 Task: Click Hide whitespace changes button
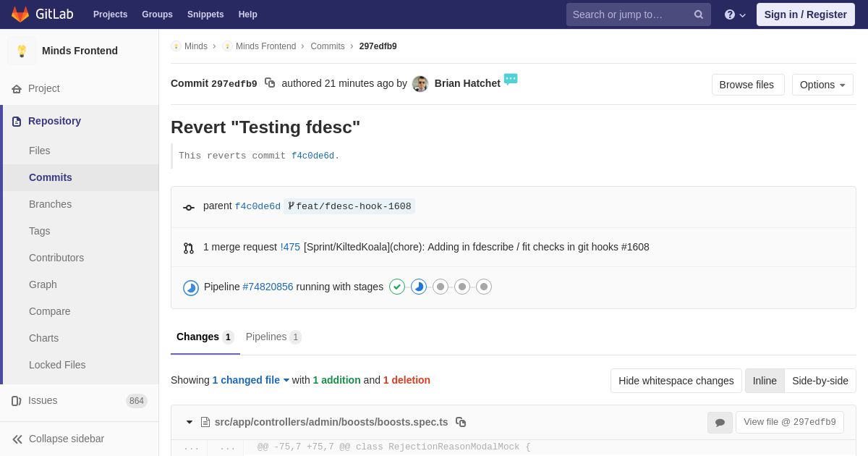(676, 381)
